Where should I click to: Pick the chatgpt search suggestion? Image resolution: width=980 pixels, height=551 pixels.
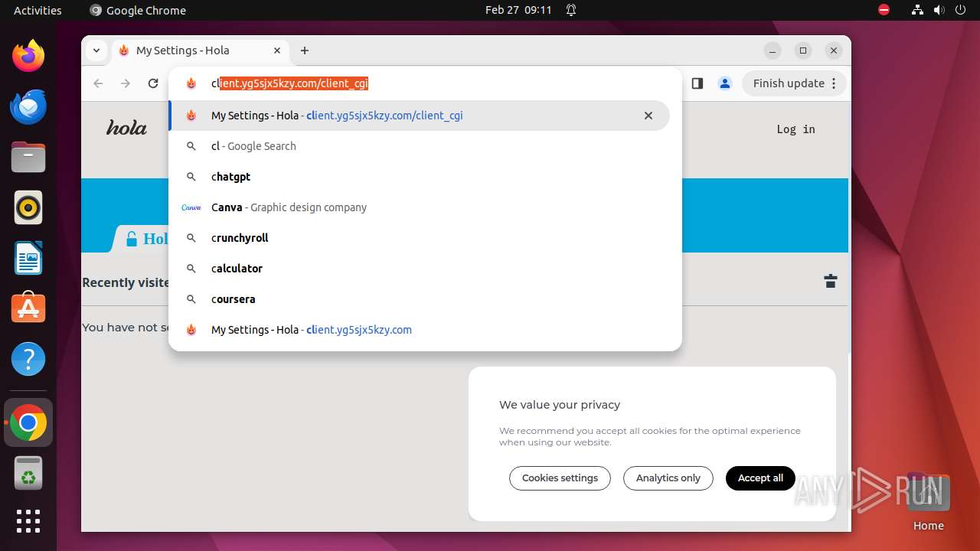420,177
